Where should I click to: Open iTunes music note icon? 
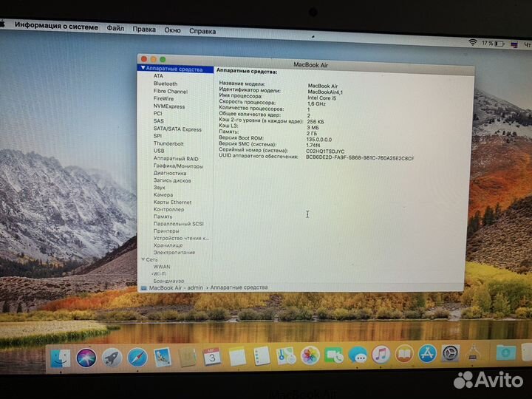click(x=381, y=355)
